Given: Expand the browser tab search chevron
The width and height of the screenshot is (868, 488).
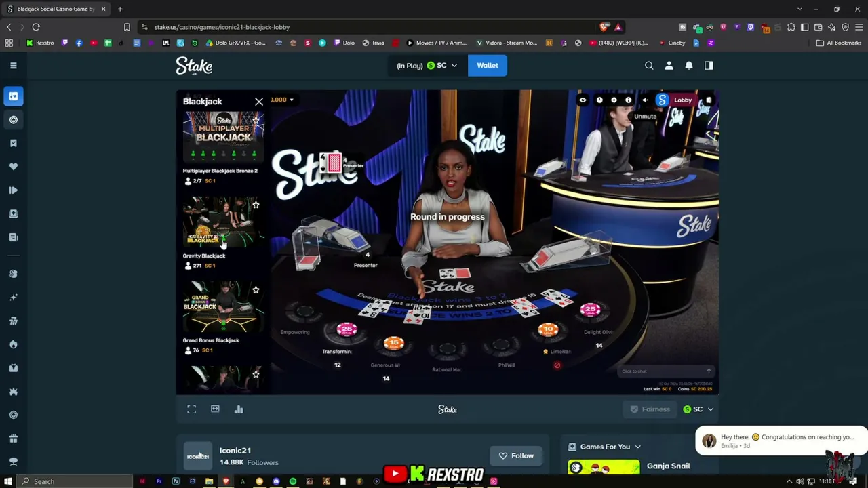Looking at the screenshot, I should pos(800,9).
